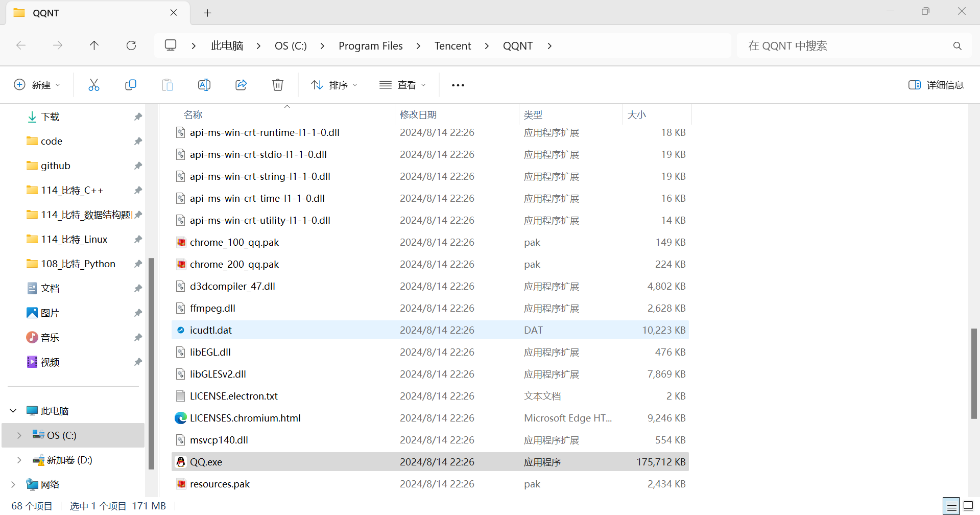Select the QQ.exe penguin icon
980x515 pixels.
[181, 462]
